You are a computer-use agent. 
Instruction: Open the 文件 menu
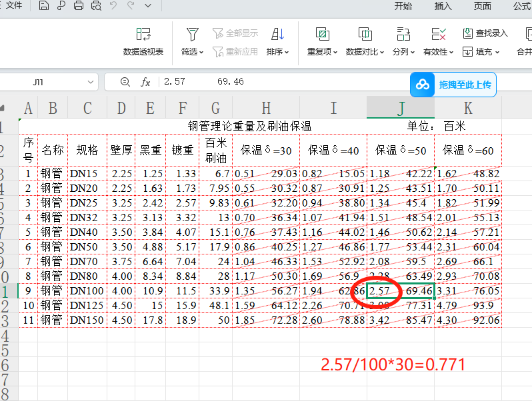(x=14, y=5)
